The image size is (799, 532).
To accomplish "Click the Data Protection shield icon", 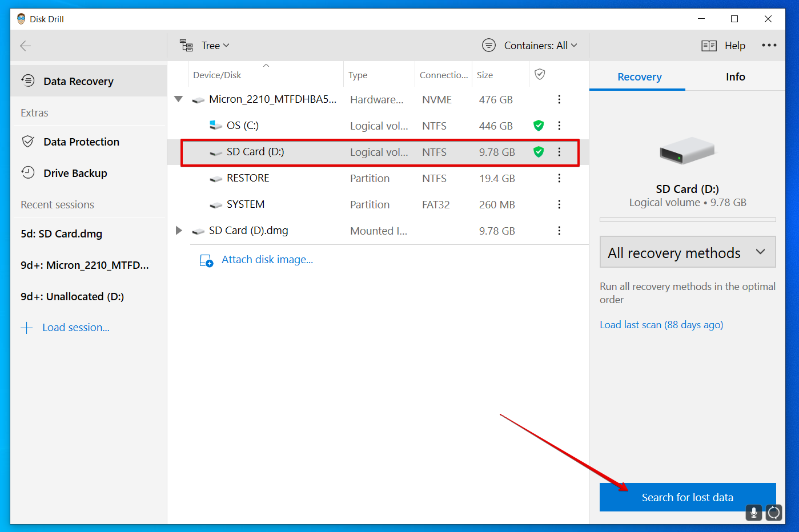I will coord(28,141).
